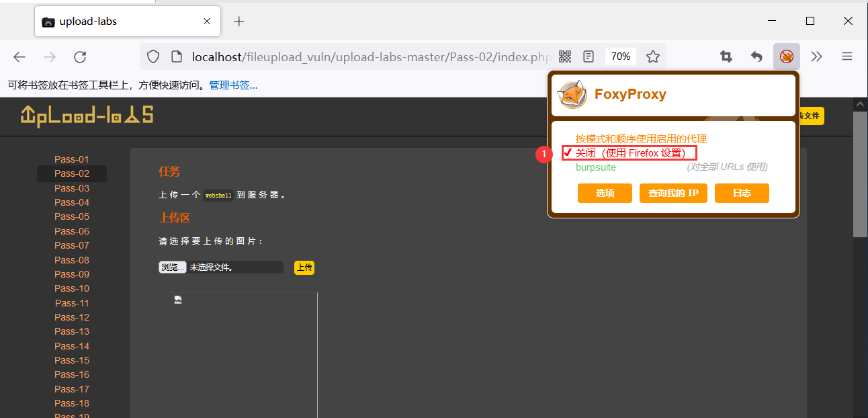Click the 日志 button

[742, 193]
